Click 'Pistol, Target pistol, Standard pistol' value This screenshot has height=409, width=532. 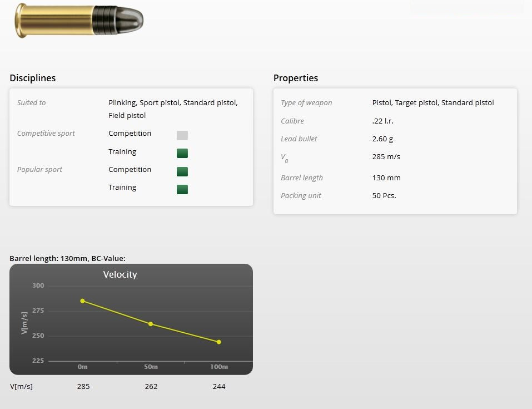pyautogui.click(x=433, y=102)
